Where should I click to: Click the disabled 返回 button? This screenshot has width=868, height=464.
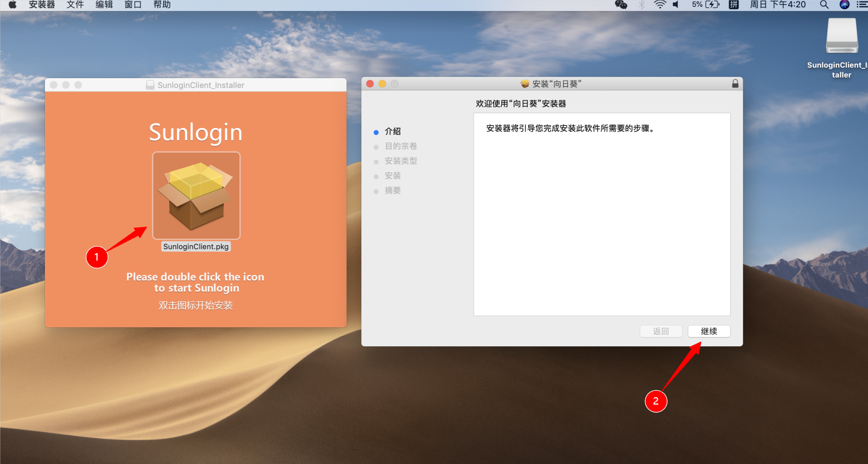(x=661, y=331)
